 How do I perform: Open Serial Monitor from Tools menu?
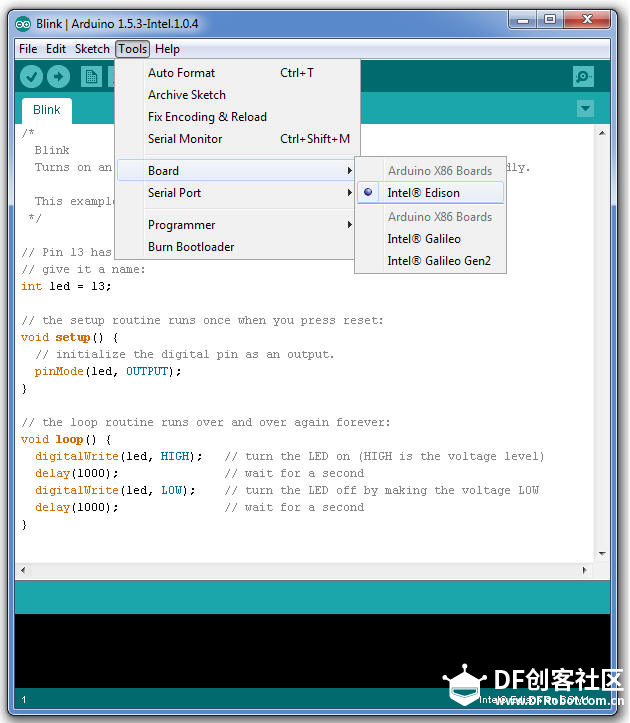[236, 139]
